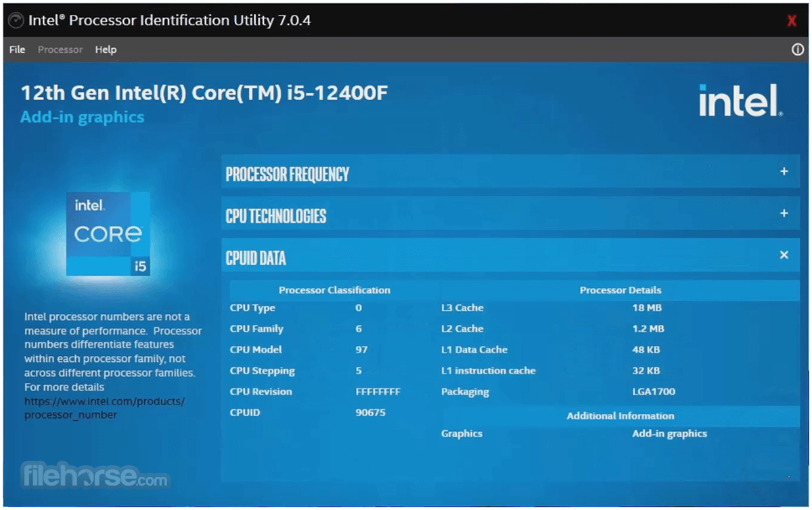Select the CPUID DATA header text
Viewport: 812px width, 510px height.
tap(256, 258)
